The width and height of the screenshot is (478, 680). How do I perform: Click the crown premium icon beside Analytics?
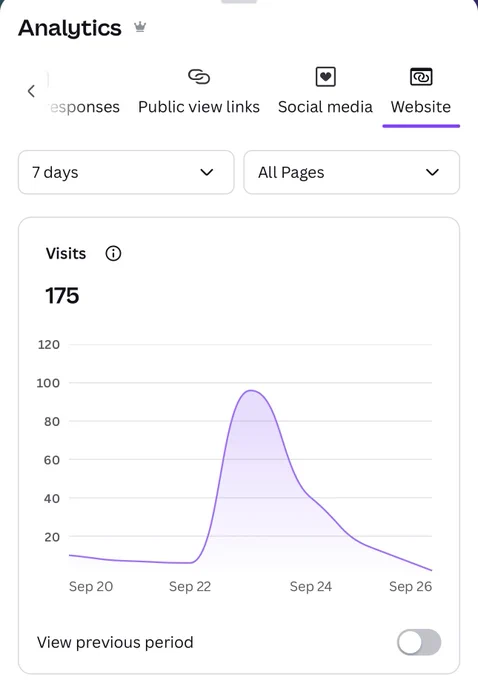[x=140, y=27]
